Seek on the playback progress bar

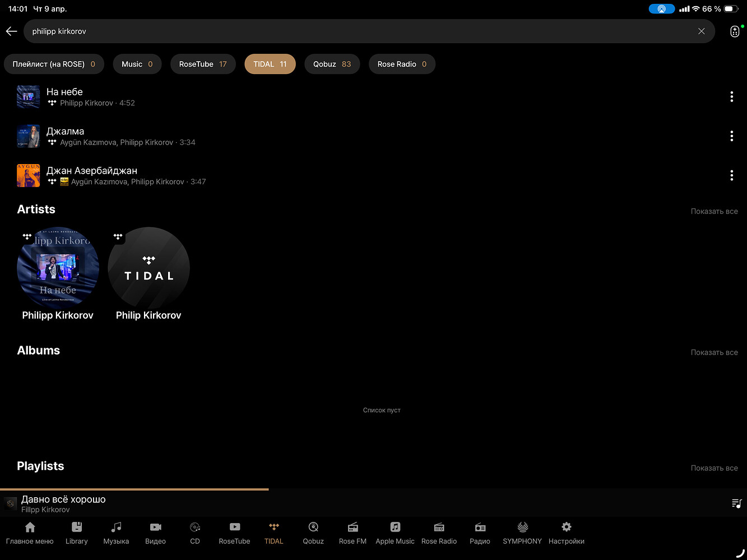[x=373, y=489]
